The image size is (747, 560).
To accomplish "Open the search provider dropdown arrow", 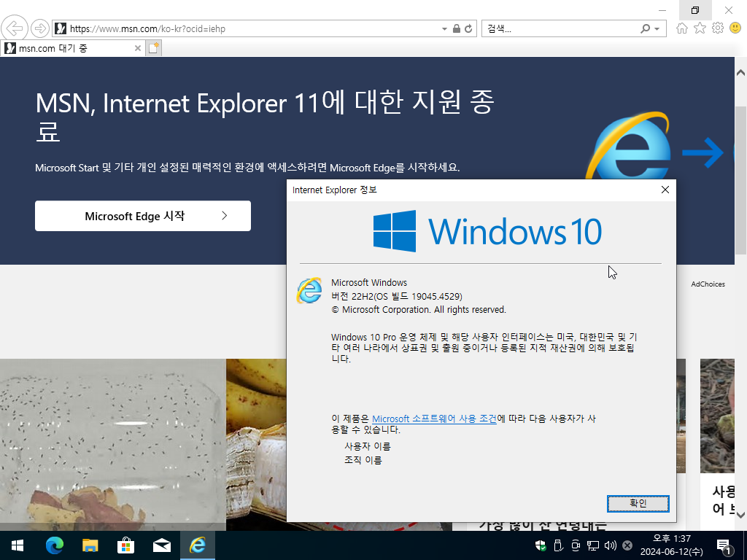I will coord(657,29).
